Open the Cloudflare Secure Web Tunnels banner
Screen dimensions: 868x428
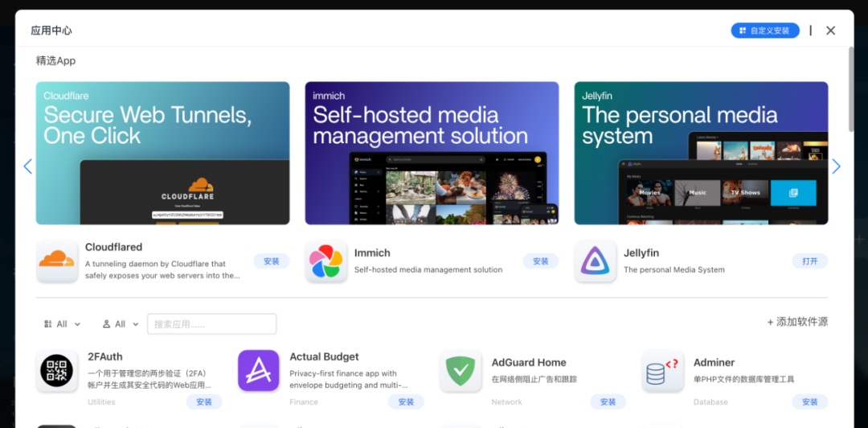point(162,153)
